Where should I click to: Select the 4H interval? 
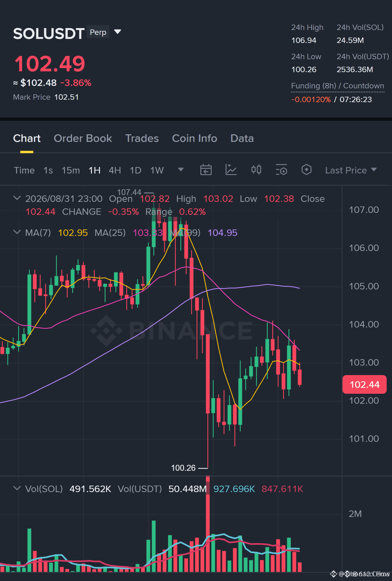pyautogui.click(x=115, y=170)
